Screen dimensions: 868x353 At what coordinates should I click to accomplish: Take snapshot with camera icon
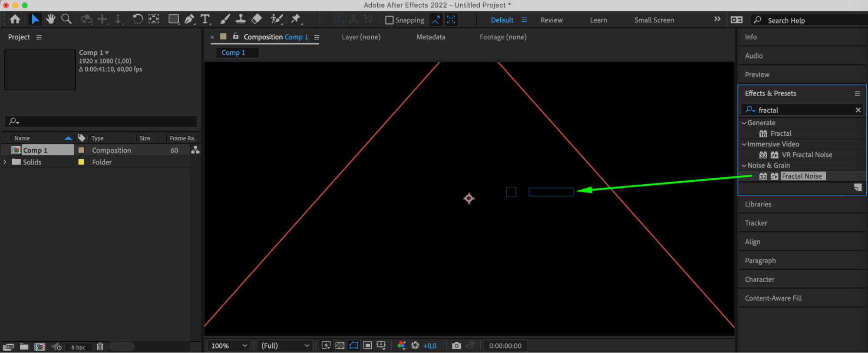point(456,346)
